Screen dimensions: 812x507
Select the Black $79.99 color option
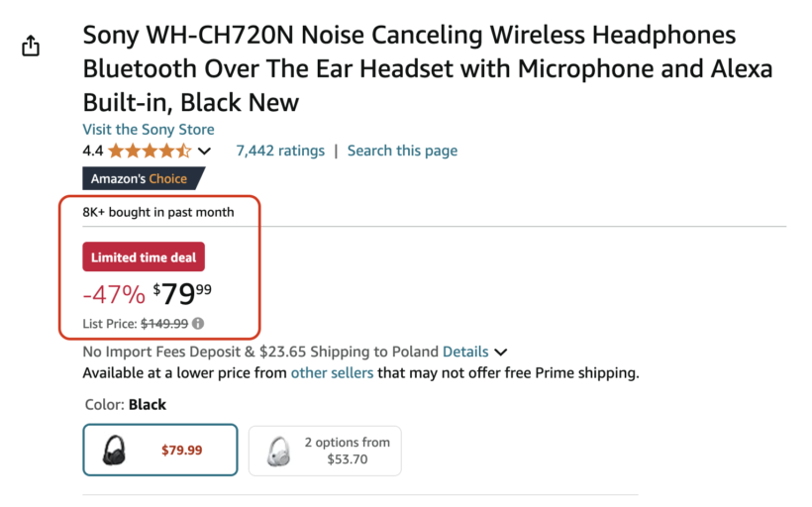(160, 451)
